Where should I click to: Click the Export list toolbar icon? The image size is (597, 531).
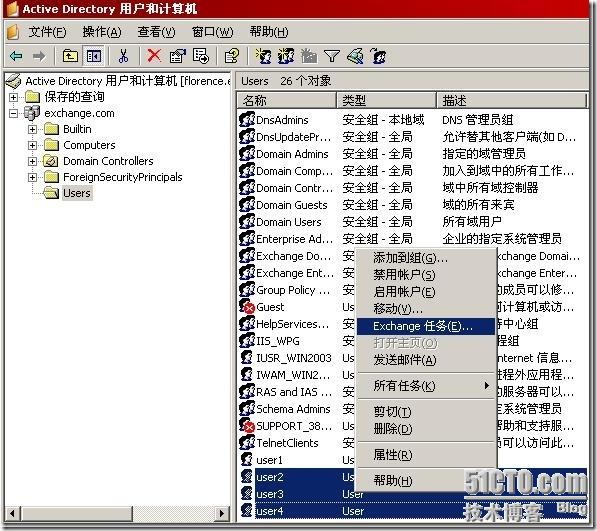click(201, 56)
